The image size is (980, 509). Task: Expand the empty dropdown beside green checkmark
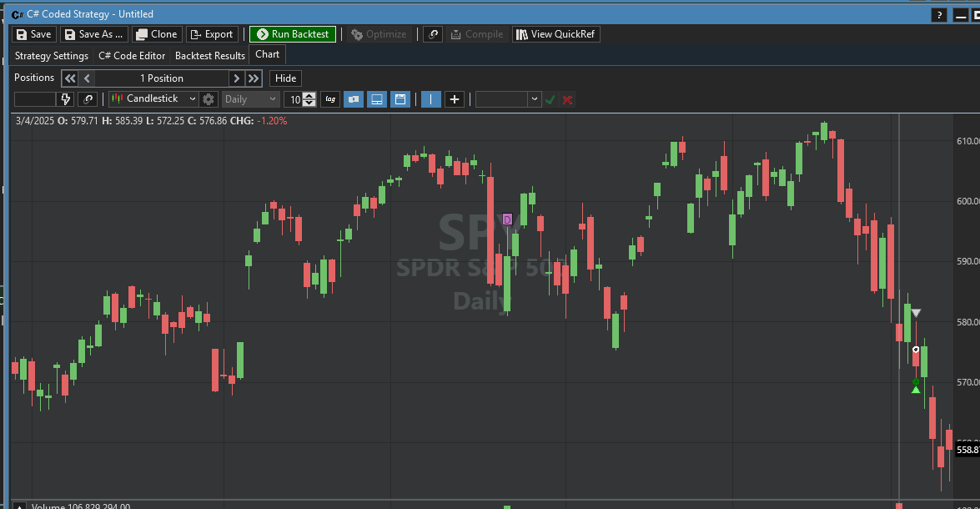point(534,99)
